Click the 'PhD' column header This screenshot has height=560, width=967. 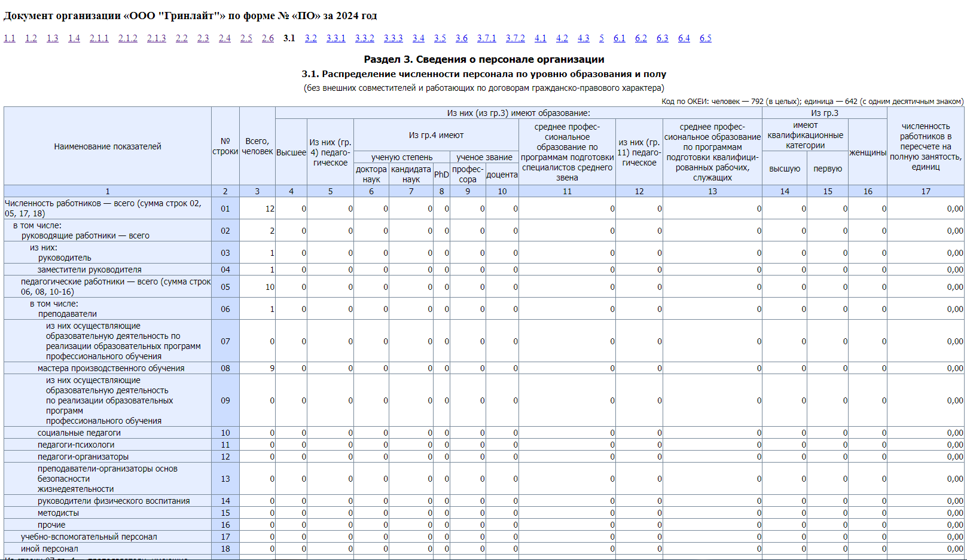(x=441, y=174)
